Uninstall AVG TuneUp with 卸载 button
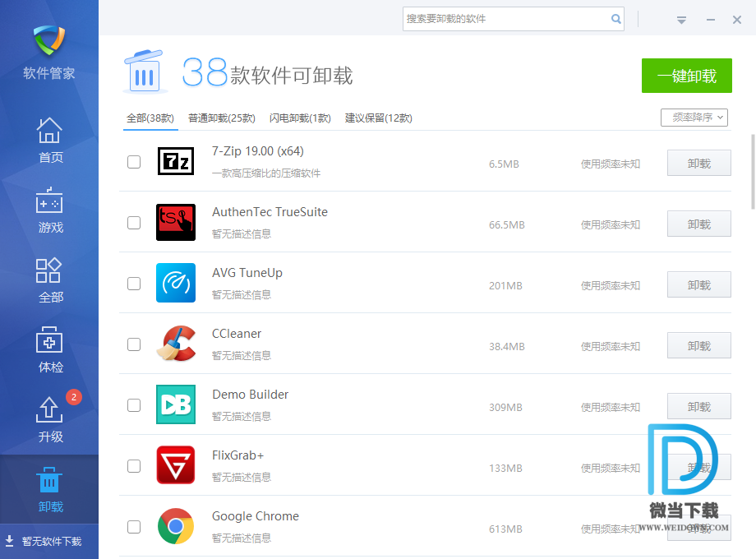The height and width of the screenshot is (559, 756). pos(699,284)
